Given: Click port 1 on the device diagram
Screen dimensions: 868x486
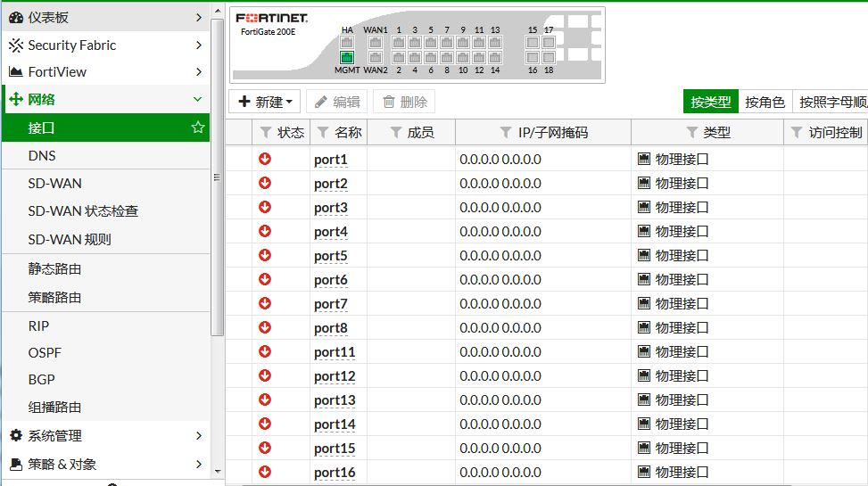Looking at the screenshot, I should (399, 43).
